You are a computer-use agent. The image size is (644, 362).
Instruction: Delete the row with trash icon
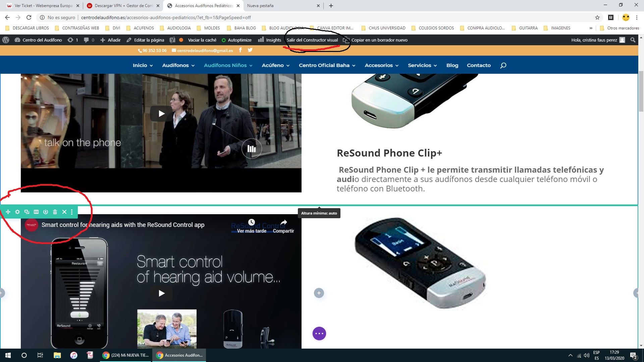coord(55,212)
